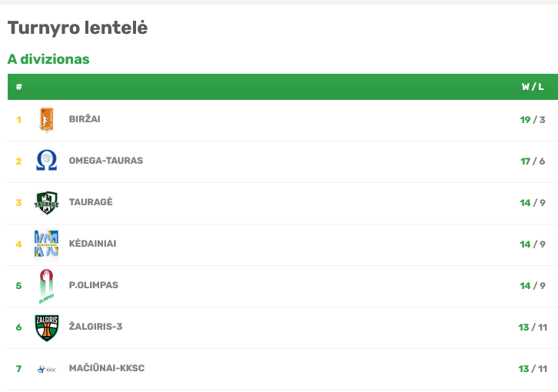The height and width of the screenshot is (392, 558).
Task: Open the P.OLIMPAS team name link
Action: tap(94, 285)
